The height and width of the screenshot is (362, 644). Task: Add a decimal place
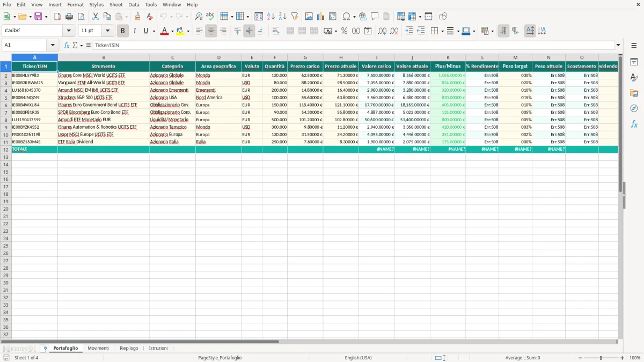[382, 31]
